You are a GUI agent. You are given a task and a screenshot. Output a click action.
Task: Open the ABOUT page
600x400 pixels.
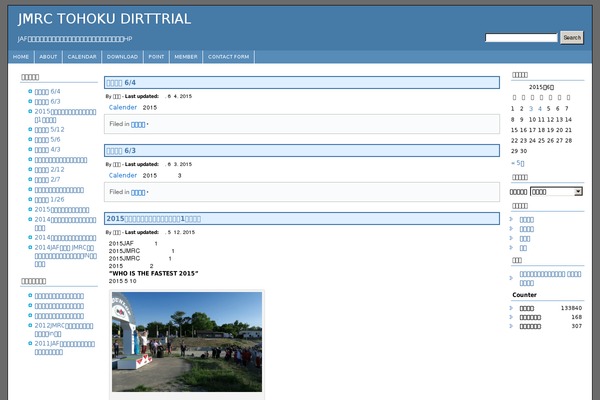pos(48,57)
